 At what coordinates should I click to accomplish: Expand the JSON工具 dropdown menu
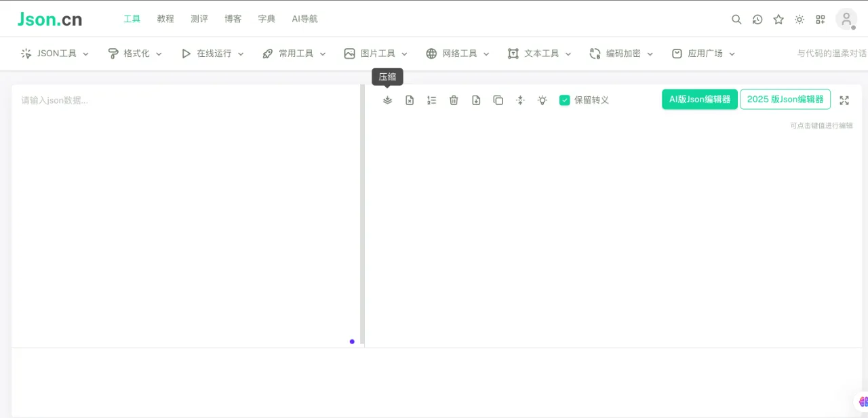55,54
